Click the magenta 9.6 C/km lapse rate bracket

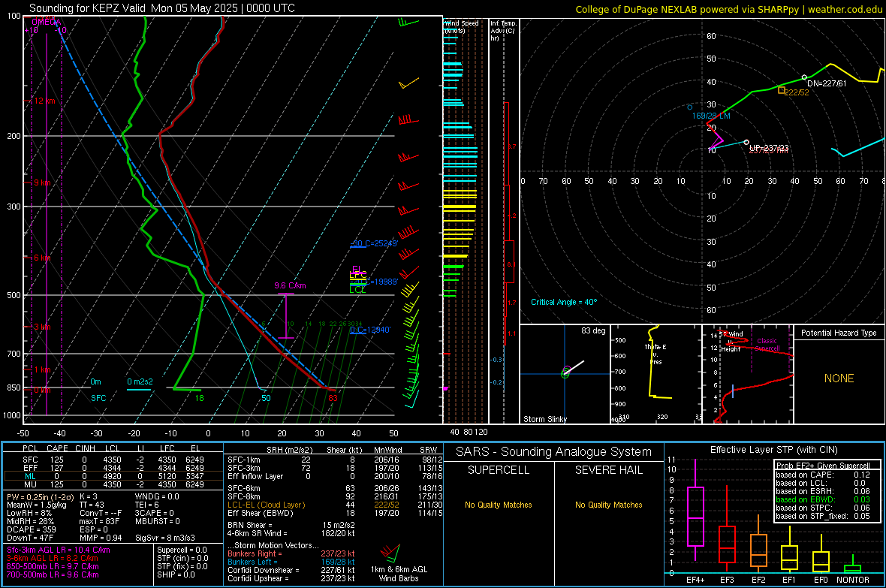(286, 316)
